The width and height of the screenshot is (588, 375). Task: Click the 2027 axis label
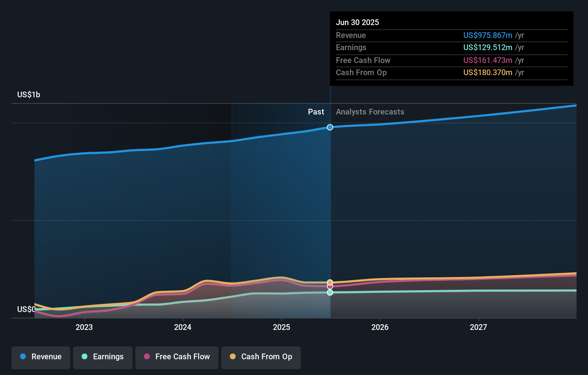point(478,327)
